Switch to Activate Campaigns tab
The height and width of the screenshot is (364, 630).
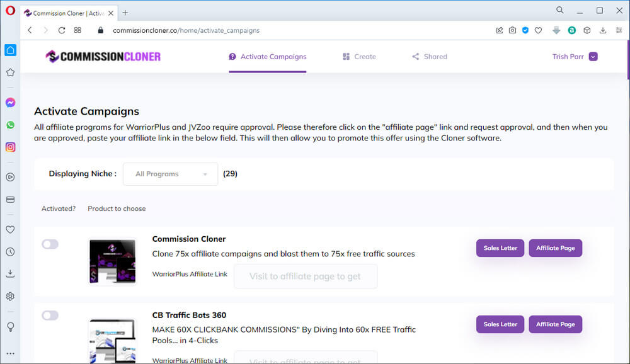(268, 57)
